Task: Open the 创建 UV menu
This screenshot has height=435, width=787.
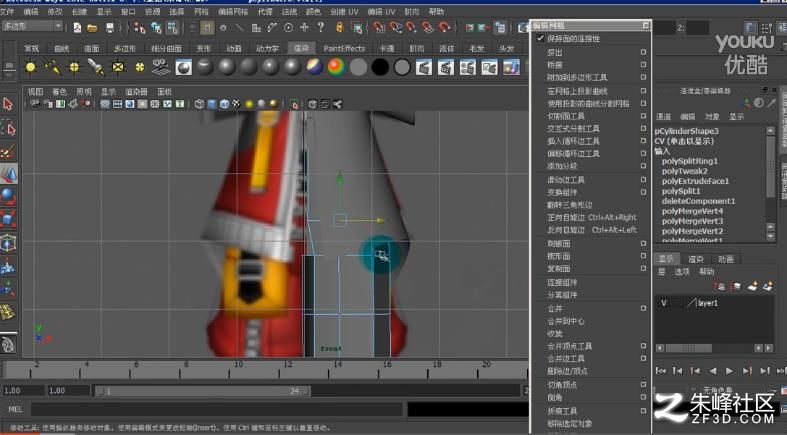Action: (344, 12)
